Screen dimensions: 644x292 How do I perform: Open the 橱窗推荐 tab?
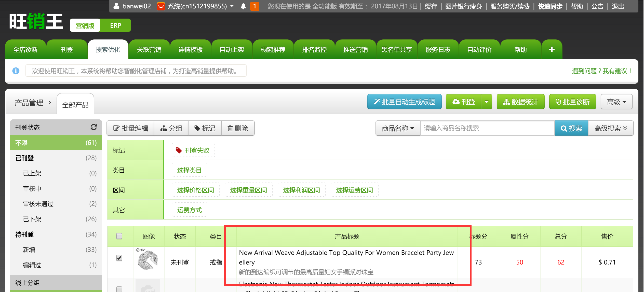pos(273,49)
